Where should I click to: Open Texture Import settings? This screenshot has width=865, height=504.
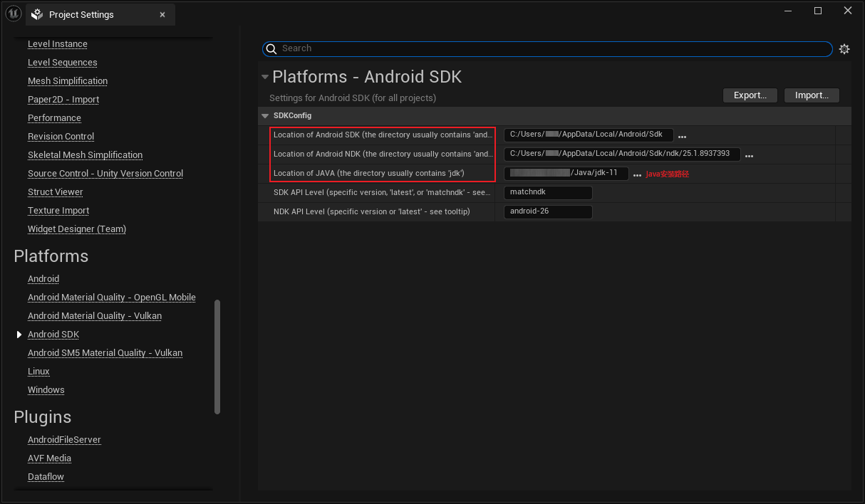point(58,211)
